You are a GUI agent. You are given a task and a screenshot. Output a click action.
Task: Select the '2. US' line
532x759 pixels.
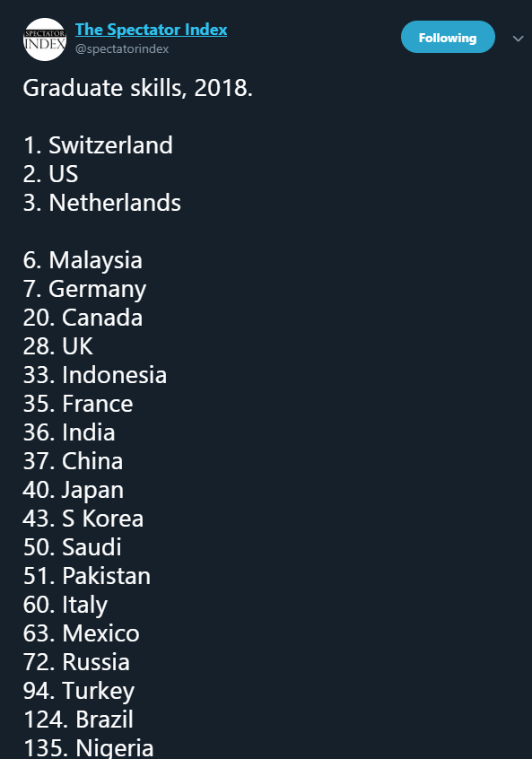click(x=50, y=174)
